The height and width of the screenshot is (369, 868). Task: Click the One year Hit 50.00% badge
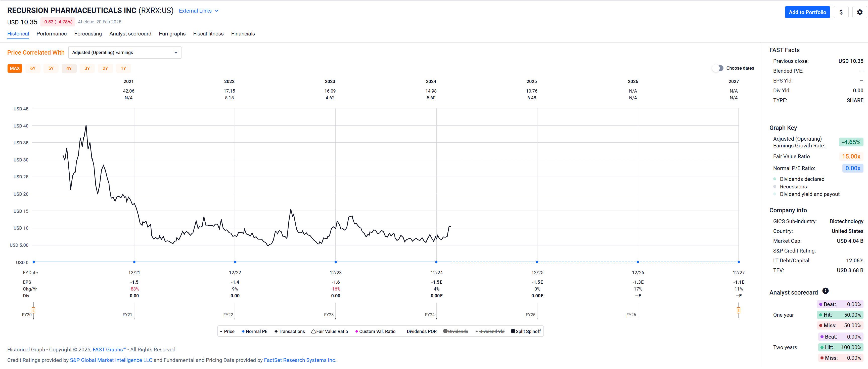tap(840, 315)
